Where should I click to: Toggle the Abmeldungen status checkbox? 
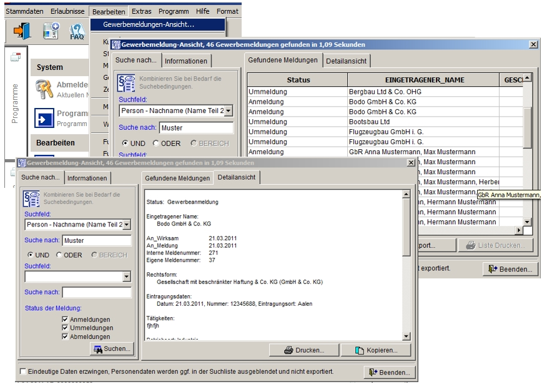pos(65,336)
